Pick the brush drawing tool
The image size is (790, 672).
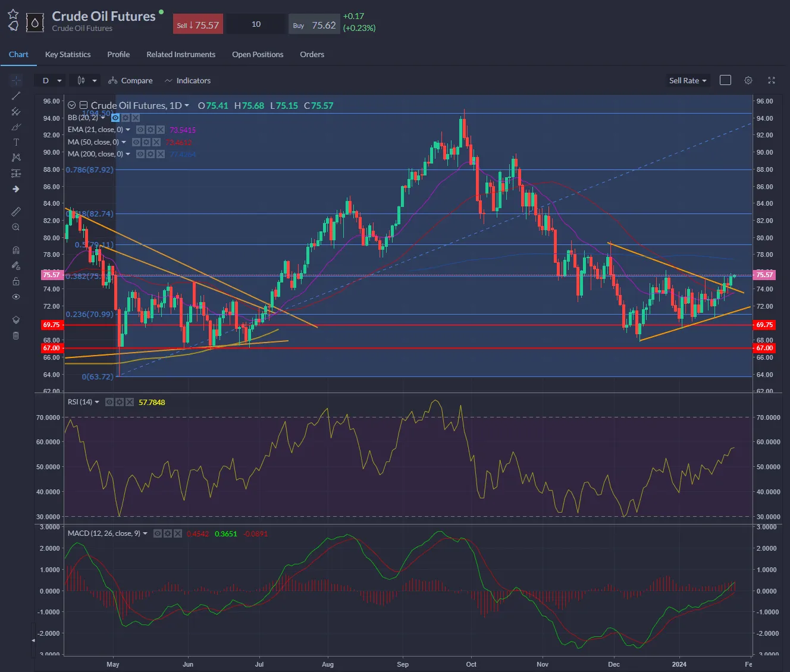point(16,127)
